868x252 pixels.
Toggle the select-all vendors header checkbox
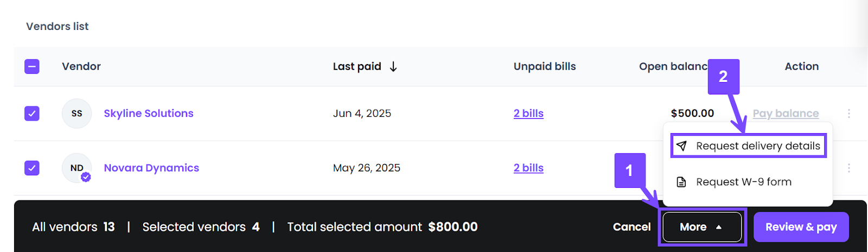click(x=32, y=66)
